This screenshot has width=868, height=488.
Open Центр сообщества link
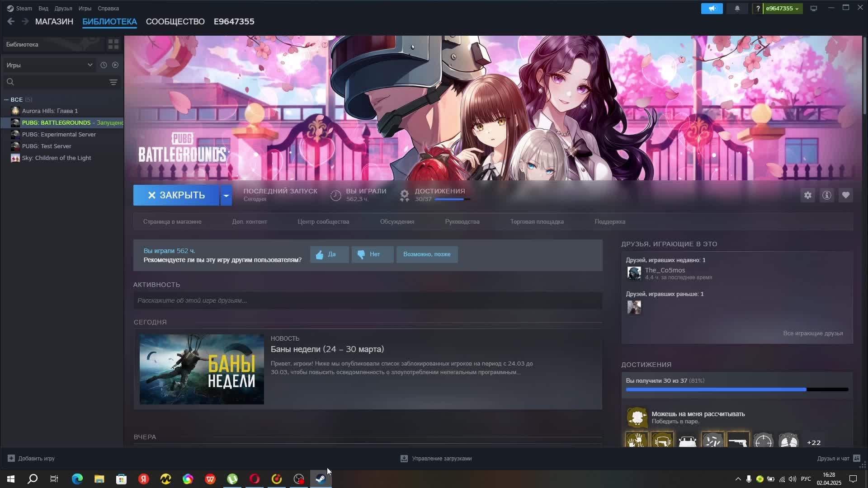click(323, 221)
